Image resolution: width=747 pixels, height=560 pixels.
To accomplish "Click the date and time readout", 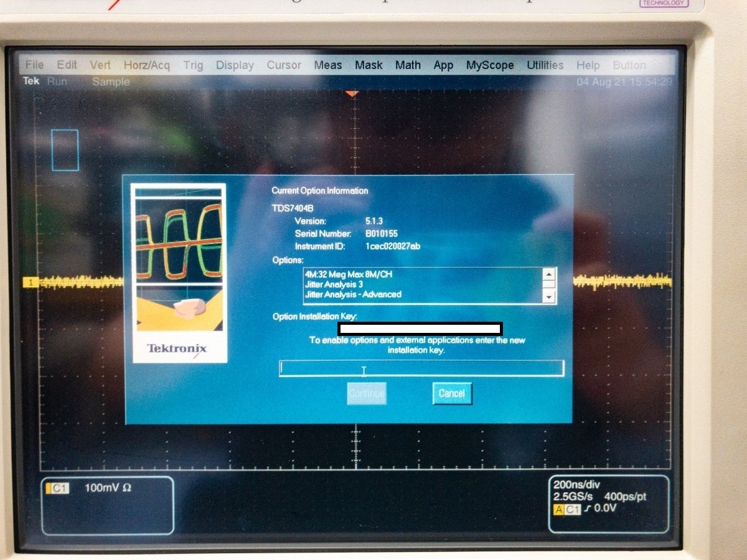I will pos(624,82).
